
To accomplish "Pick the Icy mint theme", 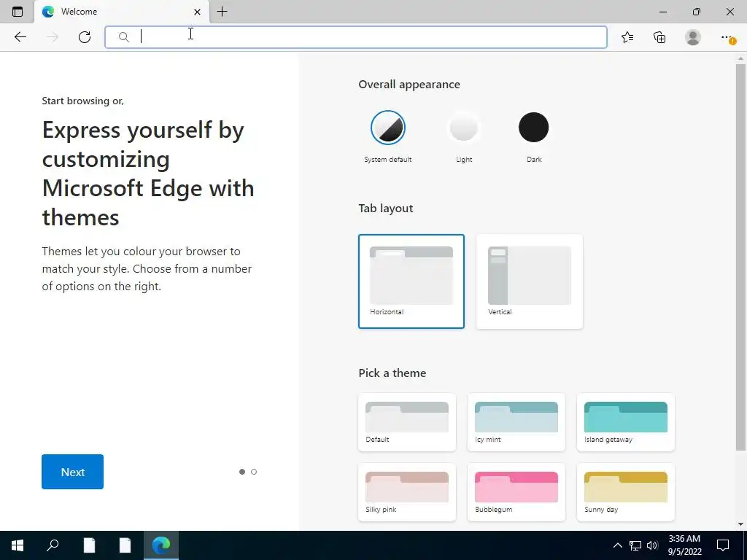I will coord(516,422).
